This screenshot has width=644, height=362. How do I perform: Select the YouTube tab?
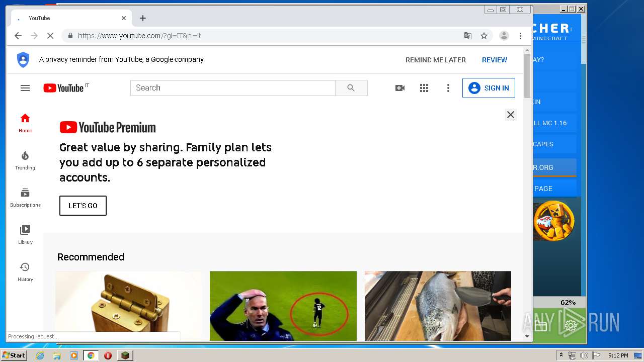71,18
